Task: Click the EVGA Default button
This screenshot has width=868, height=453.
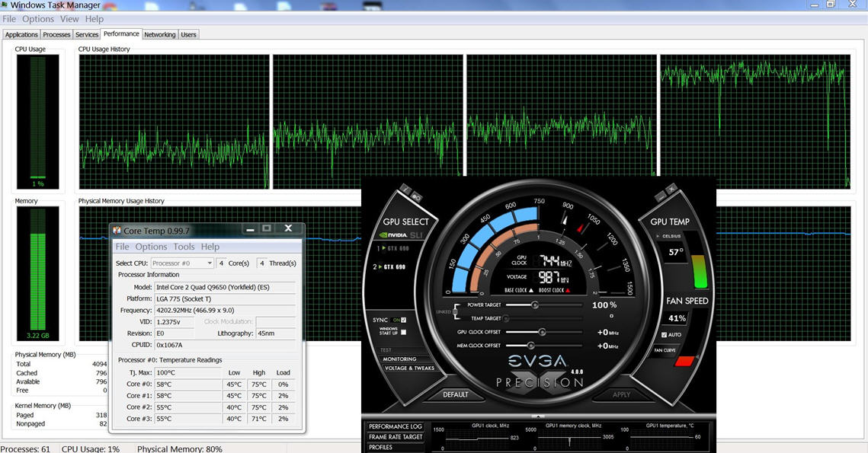Action: (x=456, y=394)
